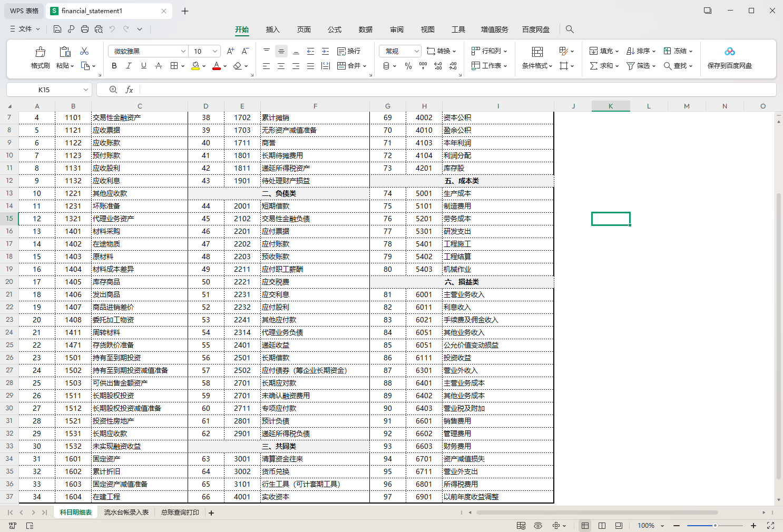783x532 pixels.
Task: Open the font name dropdown
Action: click(183, 51)
